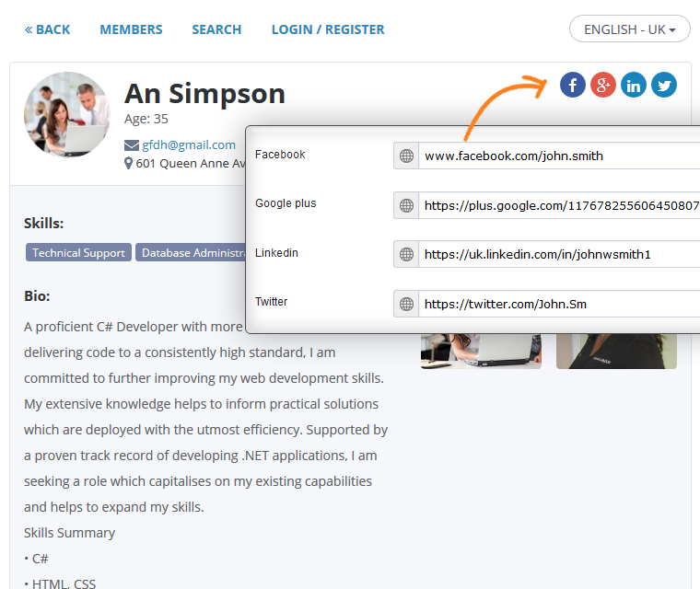Open the Google plus profile icon

(603, 85)
